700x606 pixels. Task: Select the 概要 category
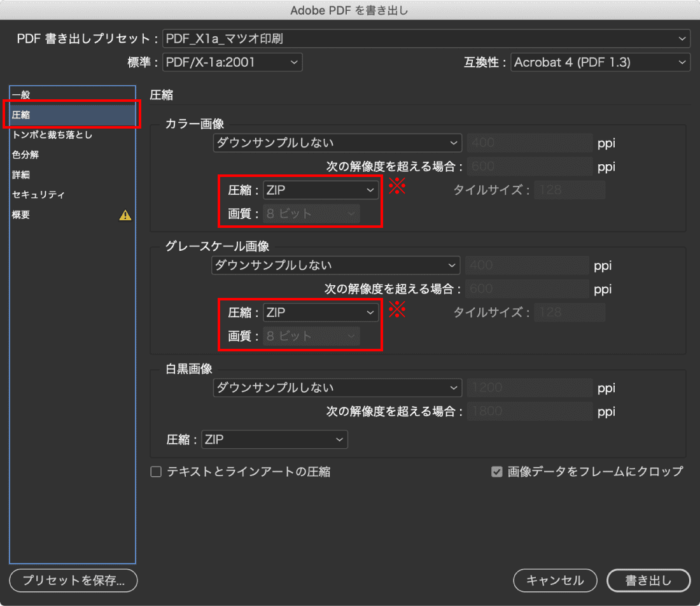tap(73, 215)
